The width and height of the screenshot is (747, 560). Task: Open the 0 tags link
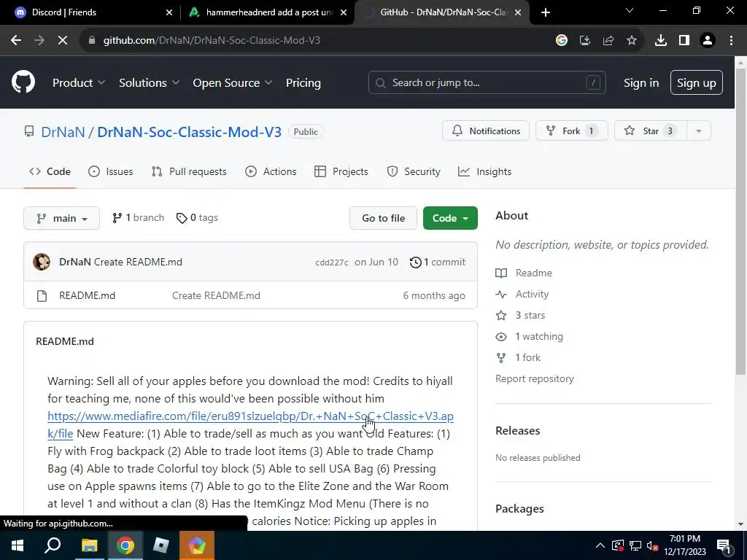point(197,217)
